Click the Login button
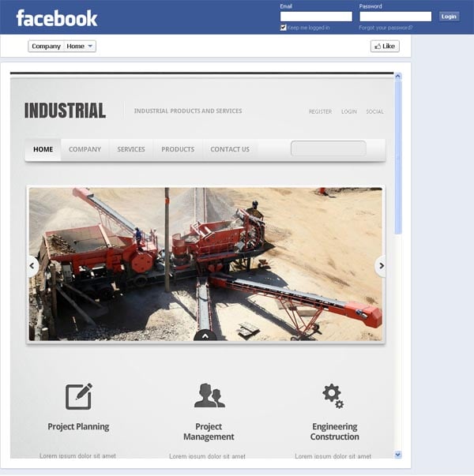This screenshot has width=474, height=476. 449,17
